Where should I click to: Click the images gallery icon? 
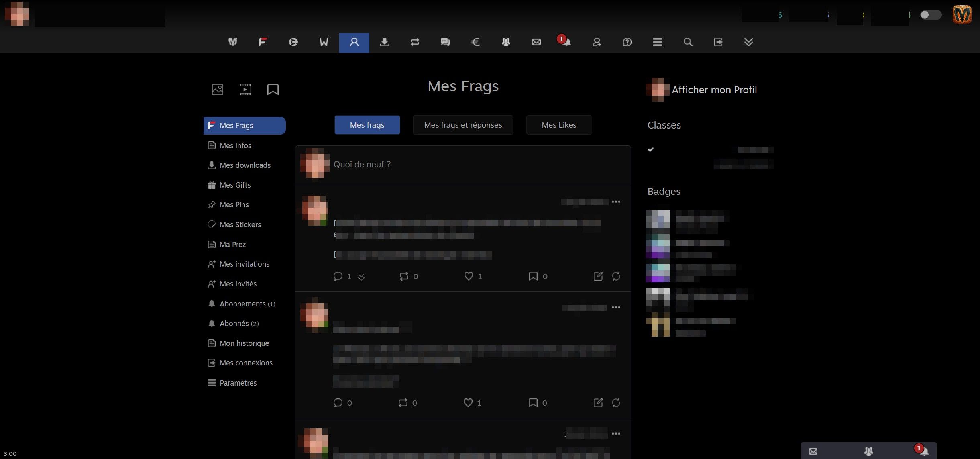[x=218, y=90]
